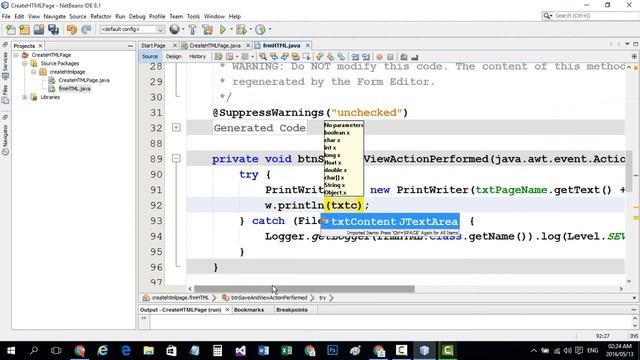
Task: Switch to the Design view button
Action: point(173,56)
